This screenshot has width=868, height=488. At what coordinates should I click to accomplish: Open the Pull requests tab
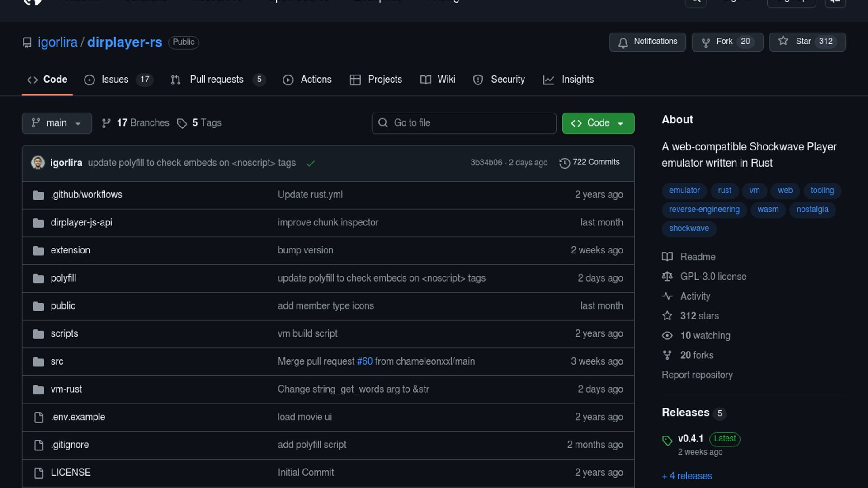217,80
